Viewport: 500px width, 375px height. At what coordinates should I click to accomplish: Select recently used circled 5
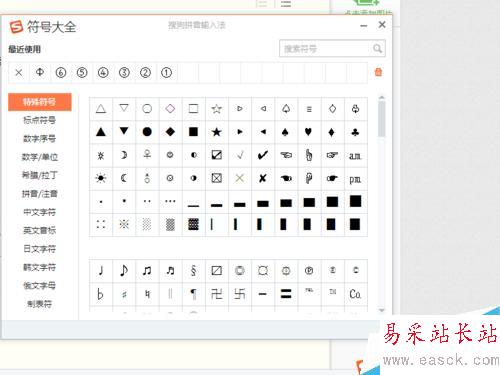pyautogui.click(x=82, y=72)
